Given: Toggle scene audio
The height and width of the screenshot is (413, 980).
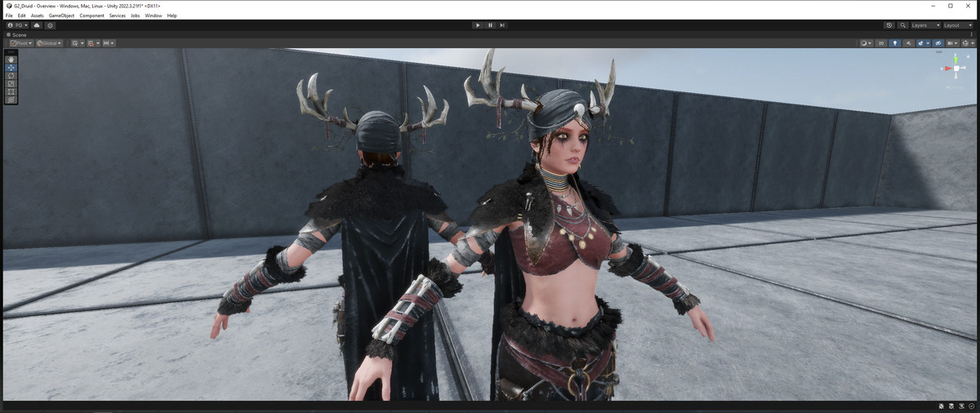Looking at the screenshot, I should click(909, 43).
